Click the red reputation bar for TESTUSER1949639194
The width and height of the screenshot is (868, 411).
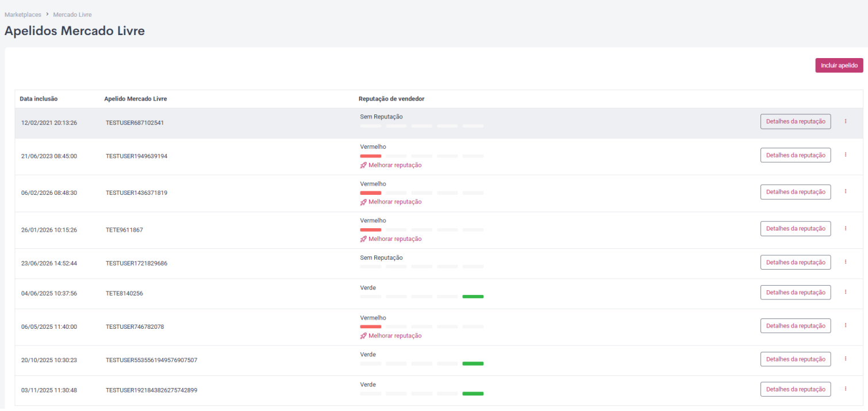[x=371, y=156]
